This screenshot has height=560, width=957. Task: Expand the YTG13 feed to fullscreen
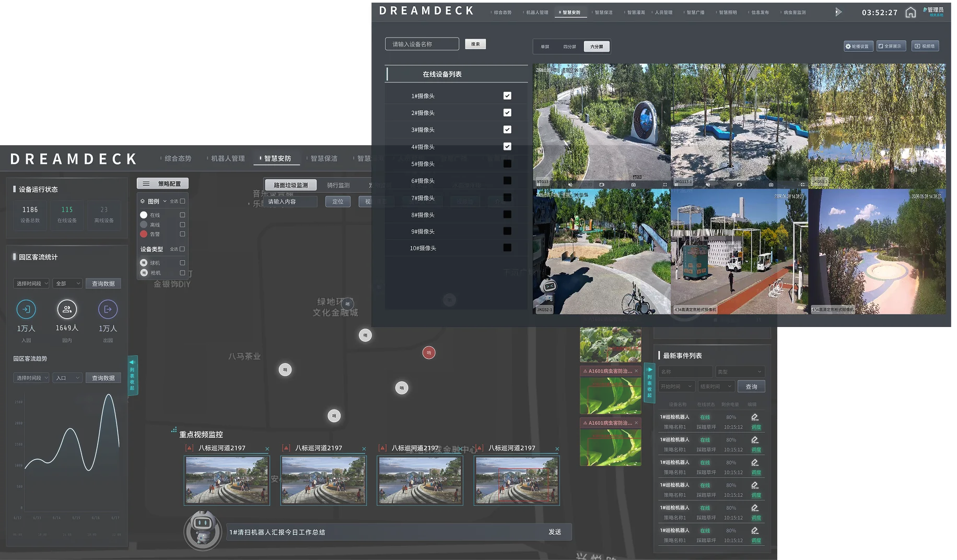click(665, 184)
